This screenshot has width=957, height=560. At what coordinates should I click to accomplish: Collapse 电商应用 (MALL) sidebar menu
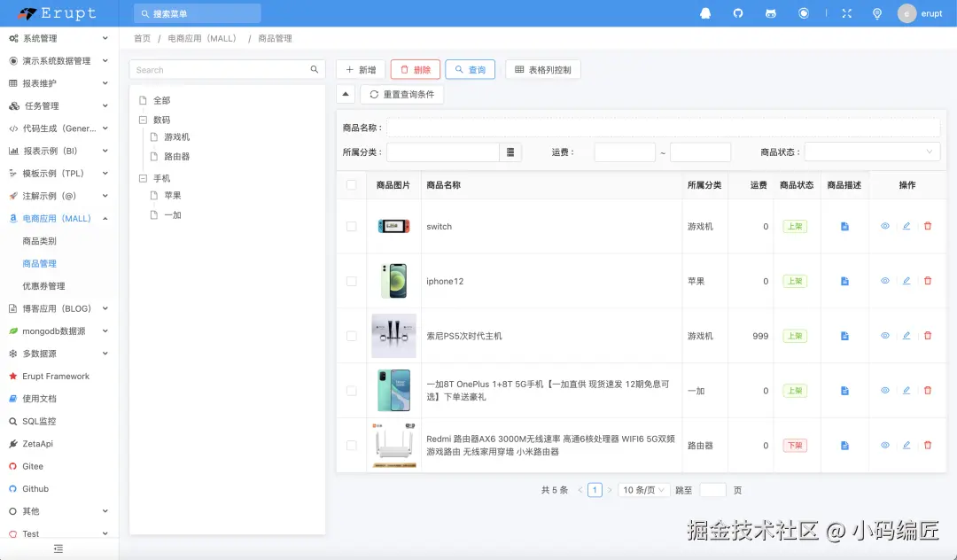click(x=59, y=218)
